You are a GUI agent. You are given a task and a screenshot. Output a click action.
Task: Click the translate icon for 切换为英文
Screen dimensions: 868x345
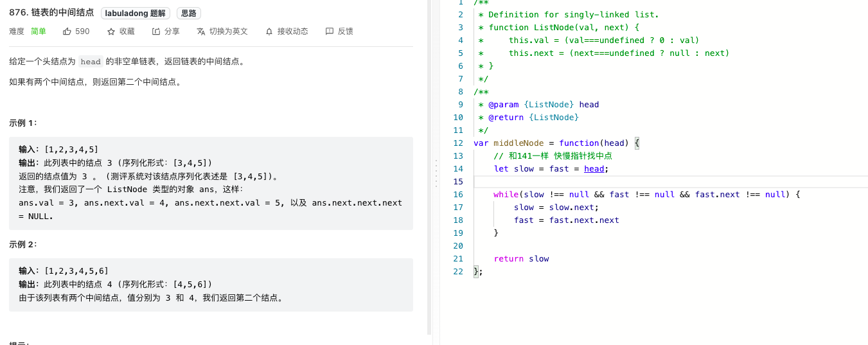coord(201,31)
